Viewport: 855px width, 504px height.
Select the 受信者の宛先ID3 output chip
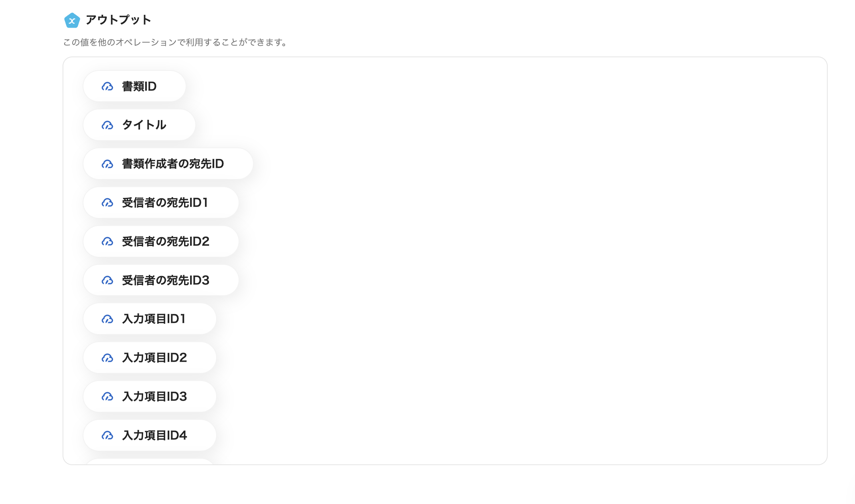click(x=165, y=280)
